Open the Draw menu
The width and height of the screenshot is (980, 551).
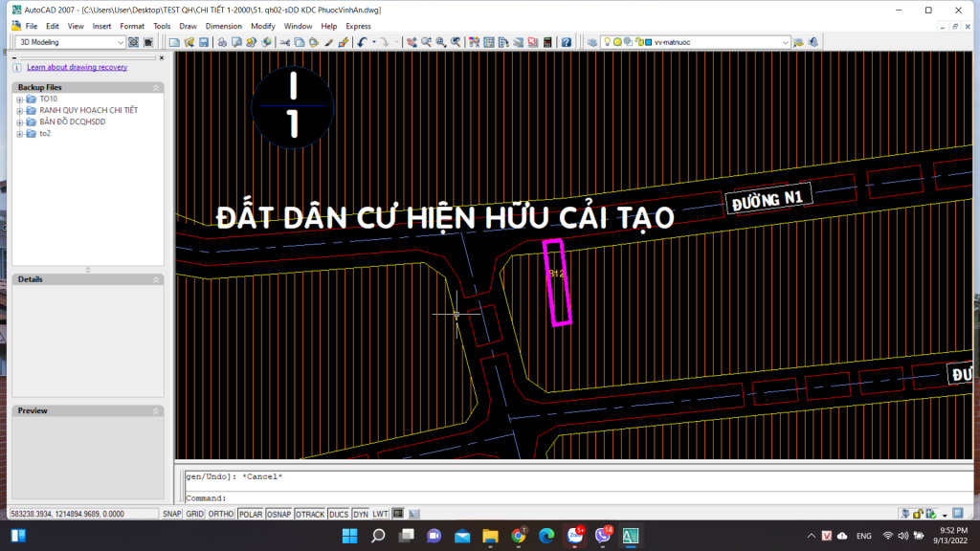(x=188, y=26)
